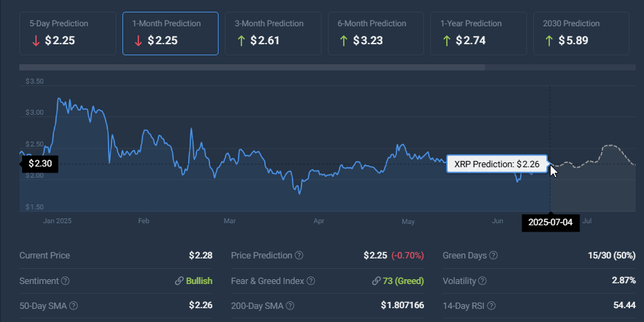Click the Volatility help question icon
644x322 pixels.
coord(482,281)
